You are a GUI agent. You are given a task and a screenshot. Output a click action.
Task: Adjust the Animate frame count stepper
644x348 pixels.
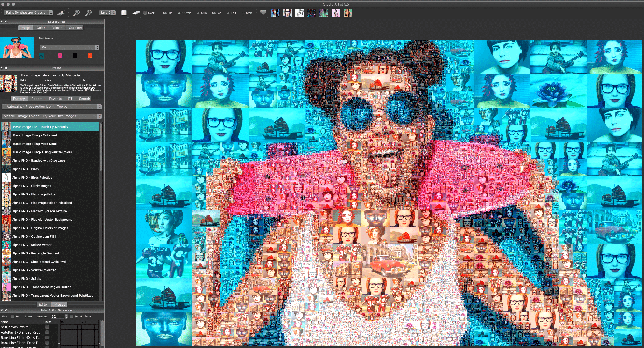click(66, 316)
